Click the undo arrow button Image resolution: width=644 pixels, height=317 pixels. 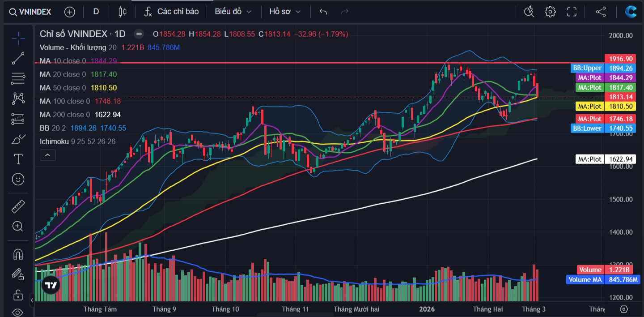coord(323,12)
